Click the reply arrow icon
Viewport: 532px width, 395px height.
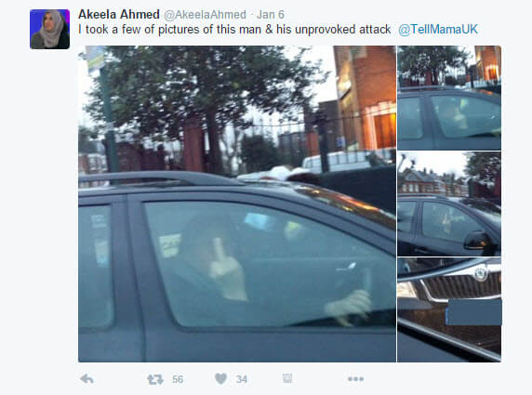[x=86, y=378]
